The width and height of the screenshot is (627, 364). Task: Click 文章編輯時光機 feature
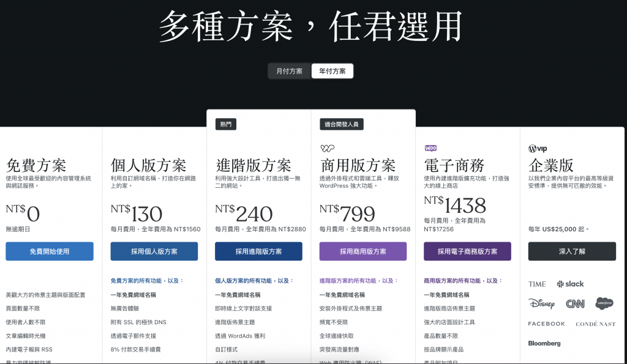(25, 336)
